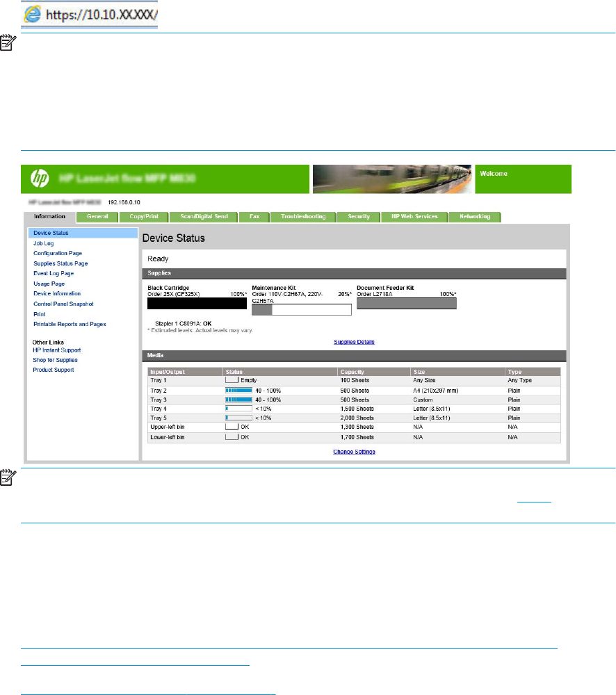Click the Tray 1 row label

pyautogui.click(x=159, y=380)
